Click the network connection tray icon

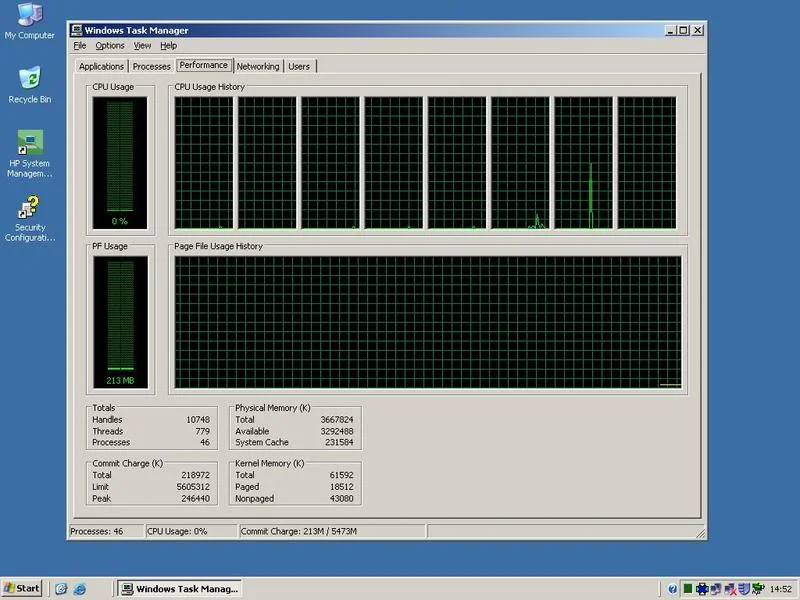click(715, 589)
